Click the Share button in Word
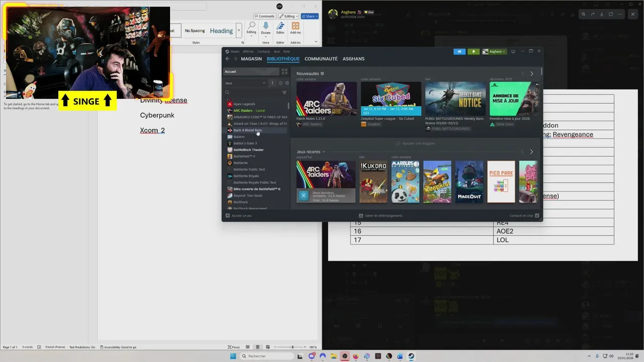The width and height of the screenshot is (644, 362). 310,16
